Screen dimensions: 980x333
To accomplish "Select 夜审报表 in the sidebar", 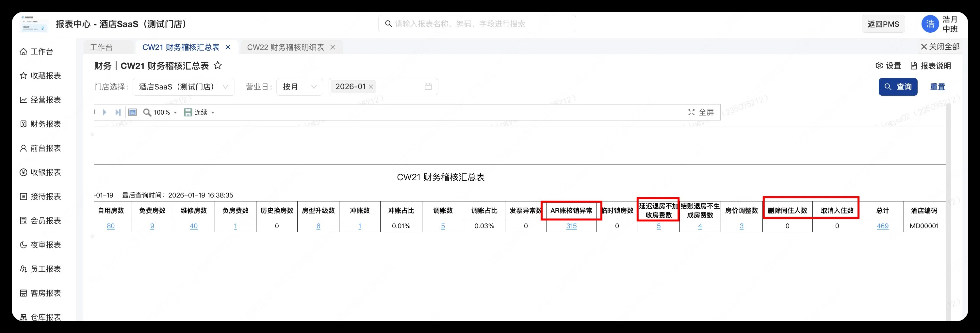I will 46,245.
